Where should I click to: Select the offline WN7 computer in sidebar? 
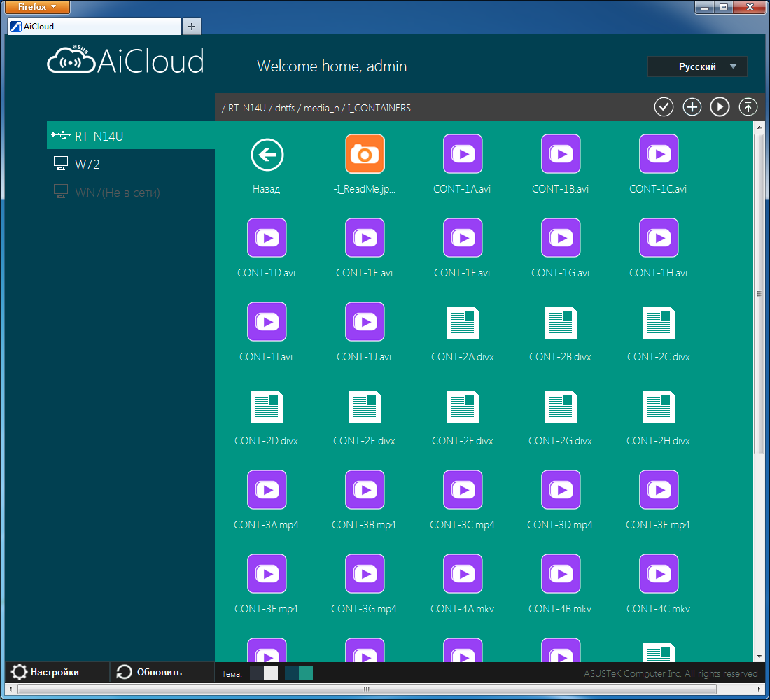tap(131, 192)
